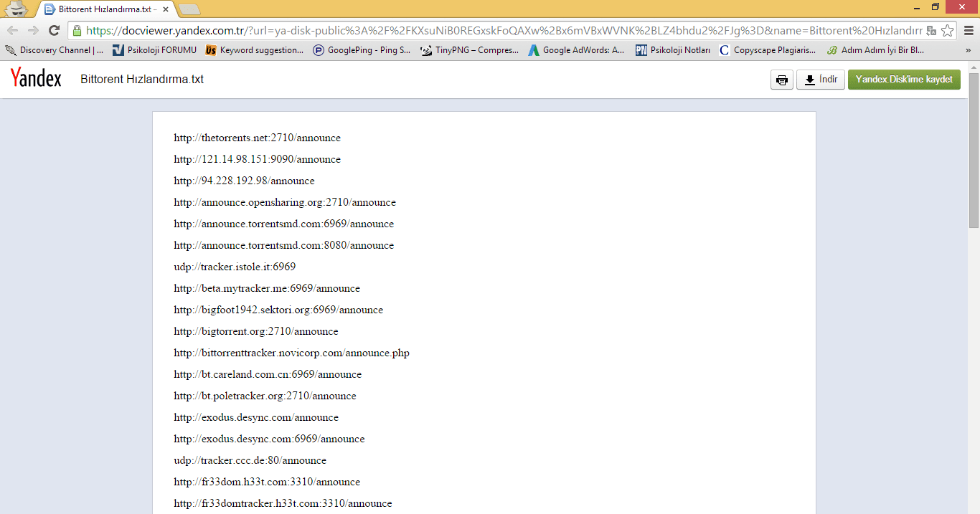Click line http://121.14.98.151:9090/announce
This screenshot has width=980, height=514.
pos(258,159)
